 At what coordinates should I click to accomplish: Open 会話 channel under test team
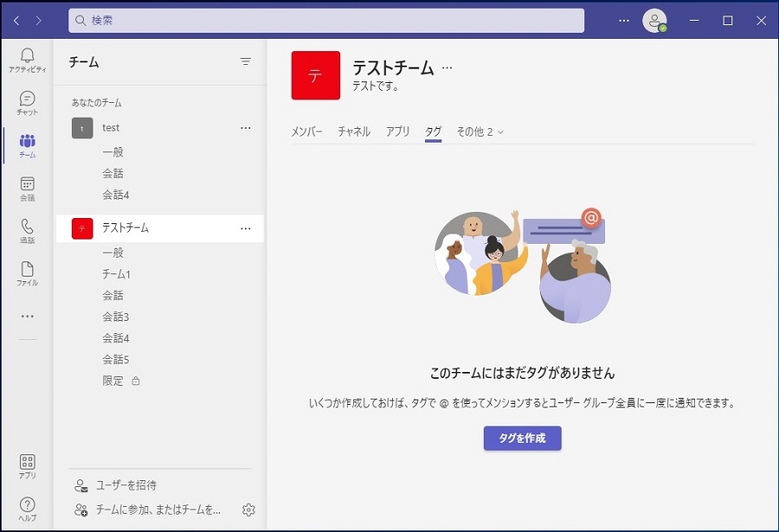coord(113,173)
